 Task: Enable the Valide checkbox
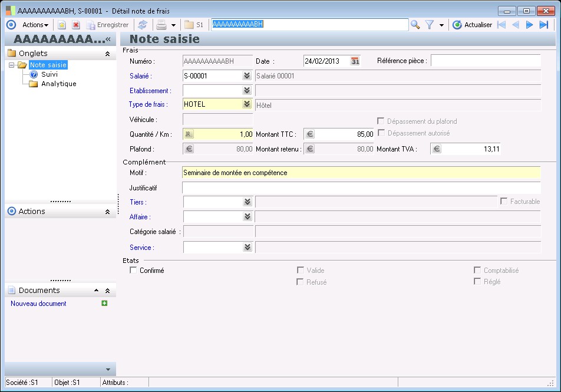[301, 271]
